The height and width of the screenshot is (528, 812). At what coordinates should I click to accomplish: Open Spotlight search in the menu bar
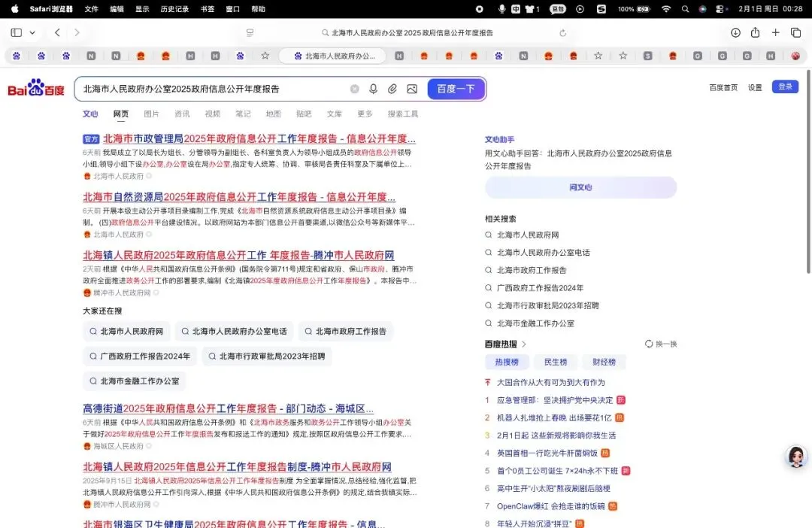click(x=685, y=9)
